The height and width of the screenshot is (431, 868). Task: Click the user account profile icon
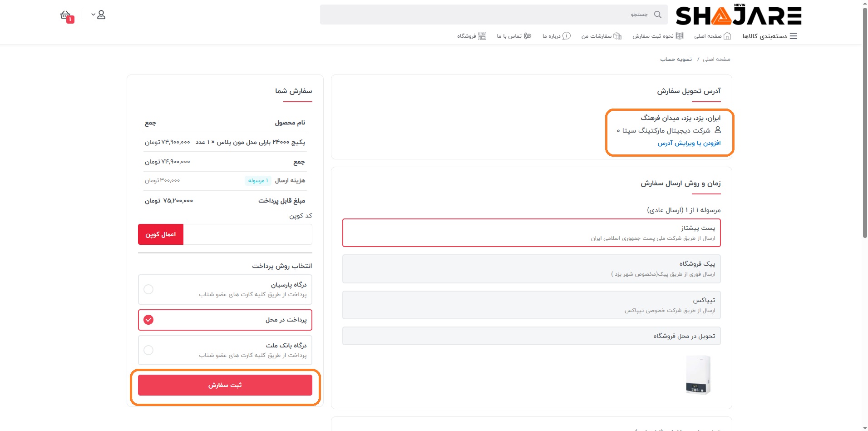102,15
